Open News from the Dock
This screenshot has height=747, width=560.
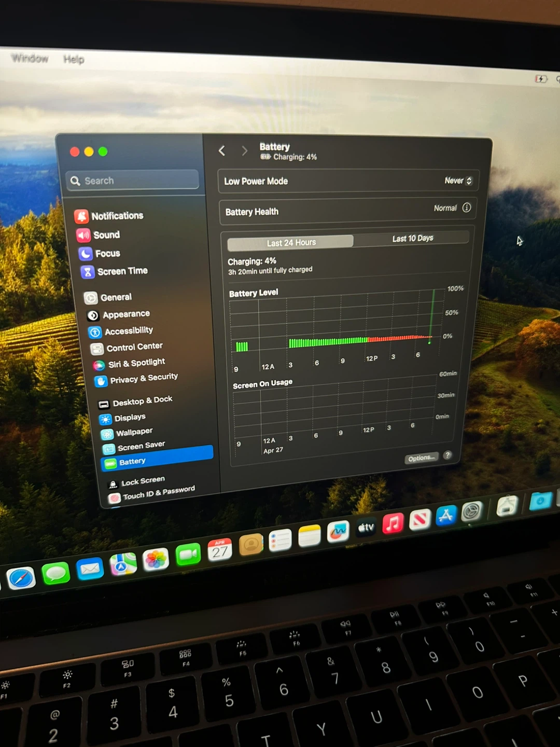[x=420, y=519]
